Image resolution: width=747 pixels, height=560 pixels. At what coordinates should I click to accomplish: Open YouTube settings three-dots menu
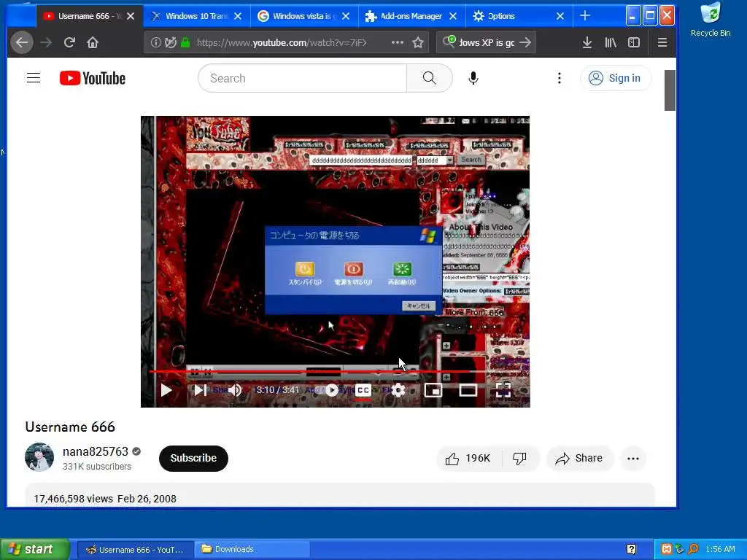[560, 78]
